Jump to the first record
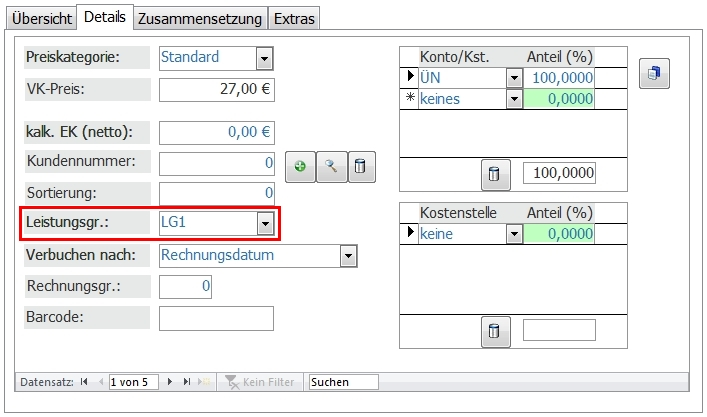Screen dimensions: 707x417 83,382
